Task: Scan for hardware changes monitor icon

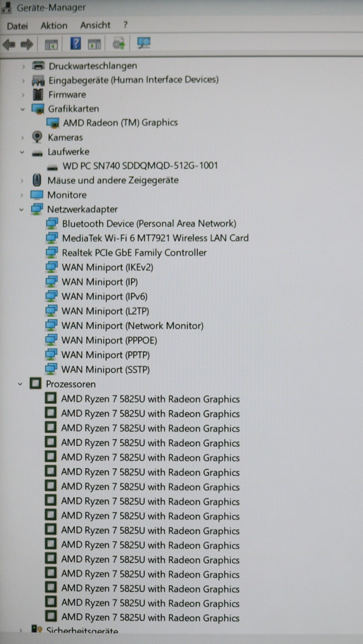Action: pos(144,44)
